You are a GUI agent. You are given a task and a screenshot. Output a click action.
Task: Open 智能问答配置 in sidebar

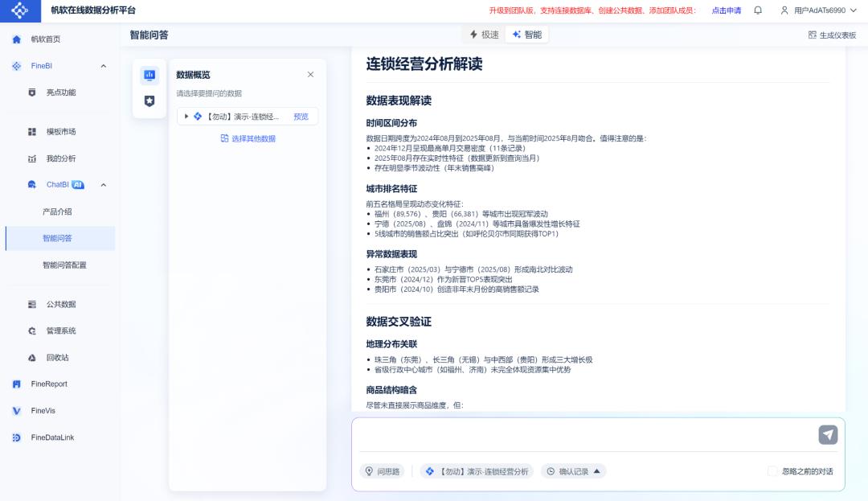click(x=64, y=265)
